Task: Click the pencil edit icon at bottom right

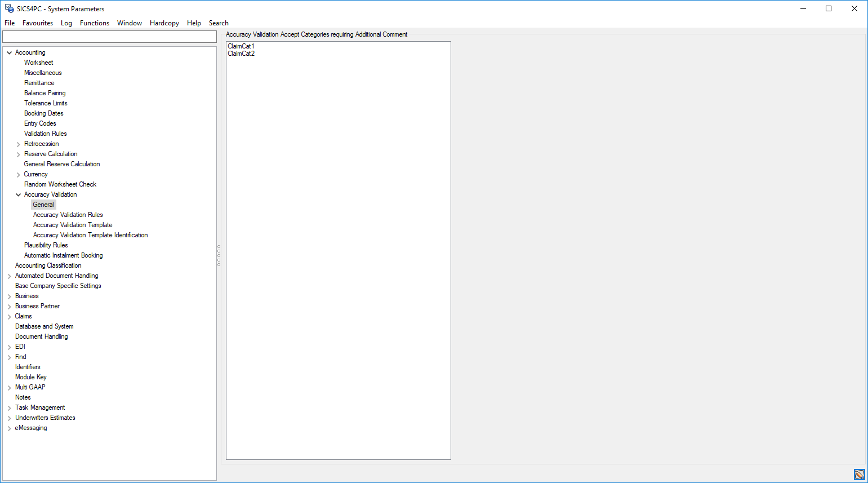Action: click(x=860, y=474)
